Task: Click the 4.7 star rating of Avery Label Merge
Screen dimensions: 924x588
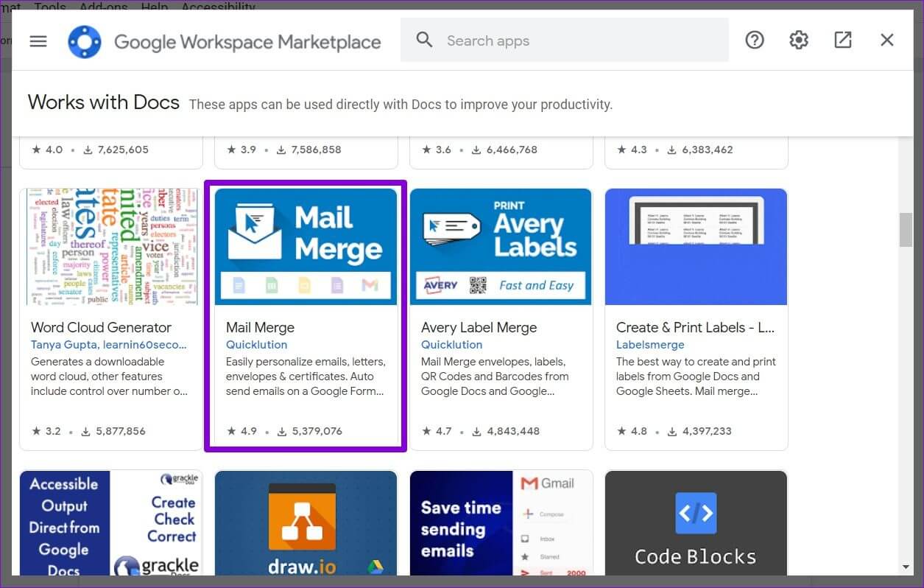Action: tap(437, 431)
